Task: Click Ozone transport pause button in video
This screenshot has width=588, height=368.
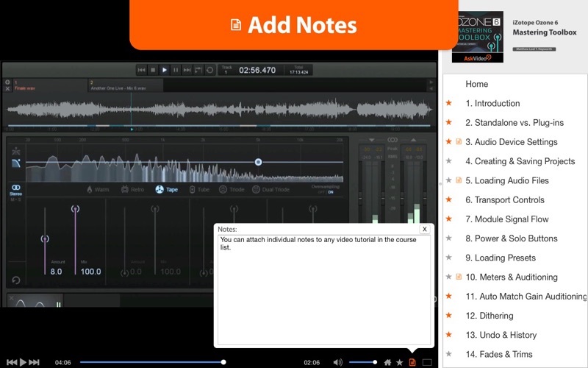Action: click(x=176, y=70)
